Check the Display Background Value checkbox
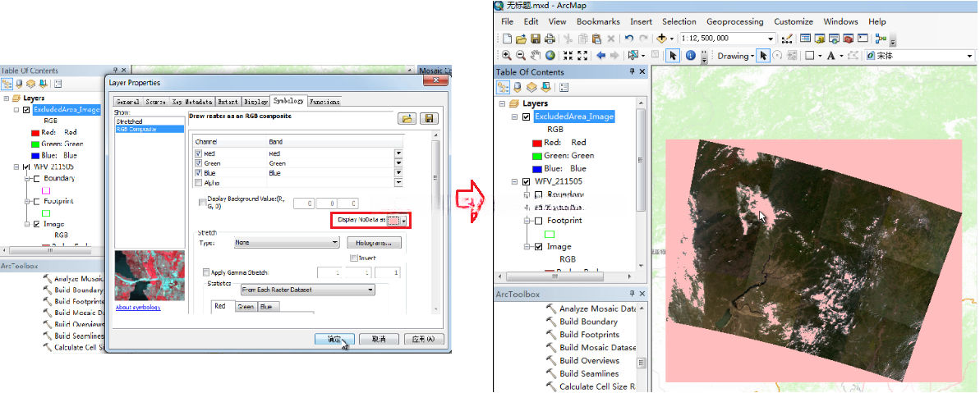Screen dimensions: 980x393 [202, 202]
